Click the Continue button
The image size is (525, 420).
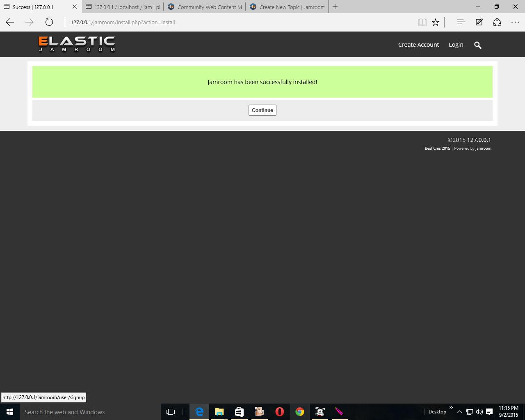point(262,110)
